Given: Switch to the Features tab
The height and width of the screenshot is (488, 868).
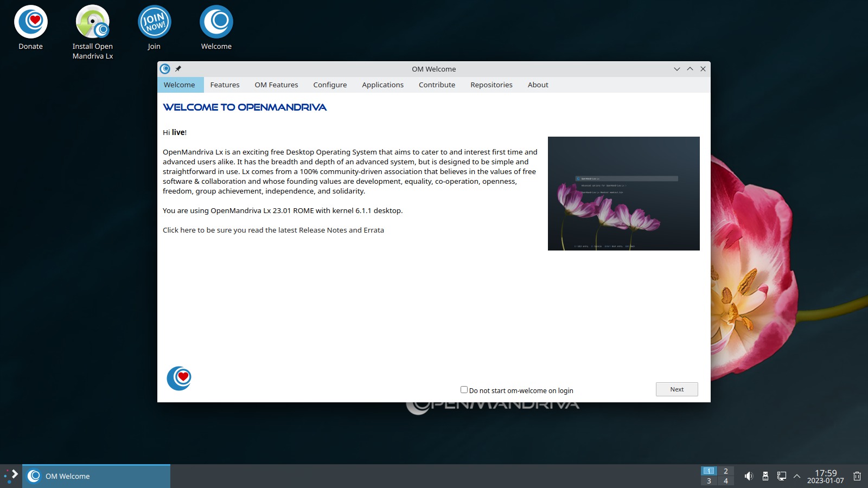Looking at the screenshot, I should (x=225, y=85).
